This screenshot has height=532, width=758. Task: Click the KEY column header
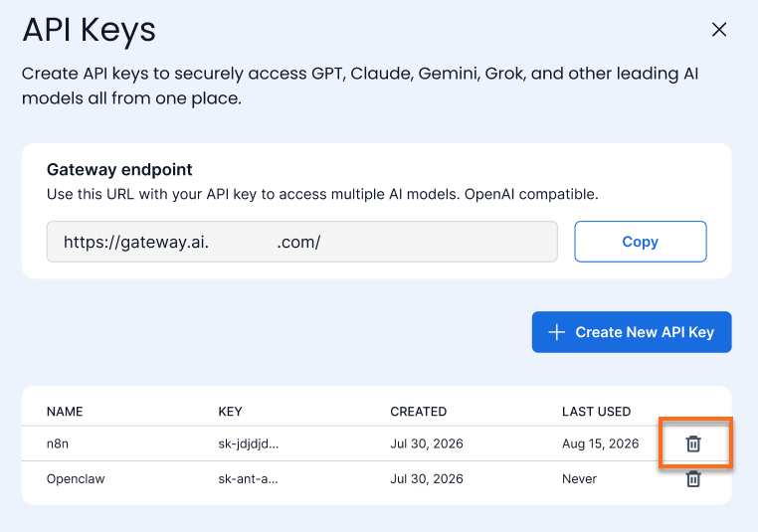[x=230, y=412]
